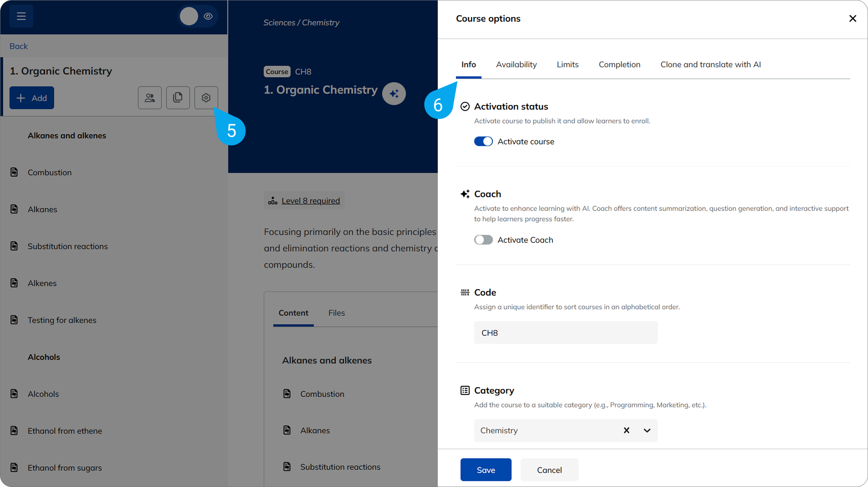Viewport: 868px width, 487px height.
Task: Go Back from course sidebar
Action: click(18, 46)
